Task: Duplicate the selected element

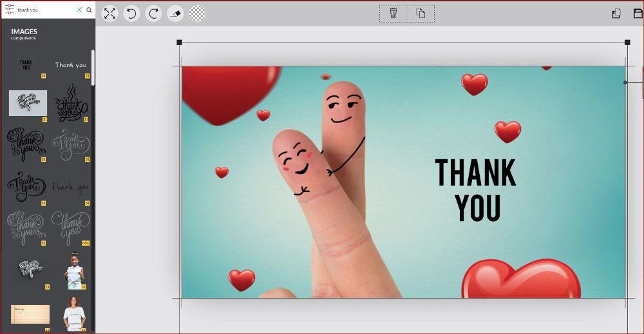Action: [x=421, y=13]
